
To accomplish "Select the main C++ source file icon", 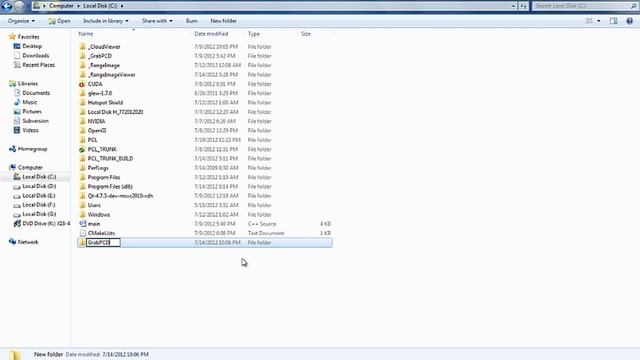I will [x=82, y=224].
